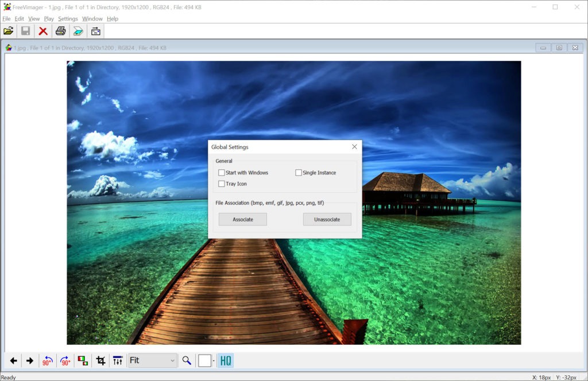Click the red X delete icon

pyautogui.click(x=43, y=31)
